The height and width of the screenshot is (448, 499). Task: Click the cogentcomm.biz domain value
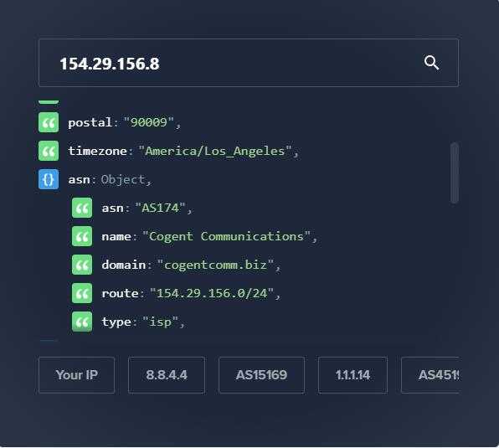pos(215,265)
